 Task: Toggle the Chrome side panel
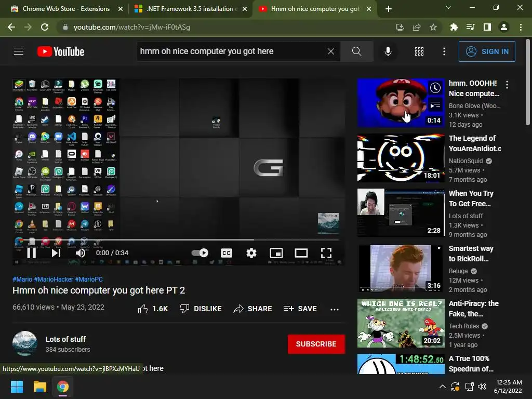click(487, 27)
